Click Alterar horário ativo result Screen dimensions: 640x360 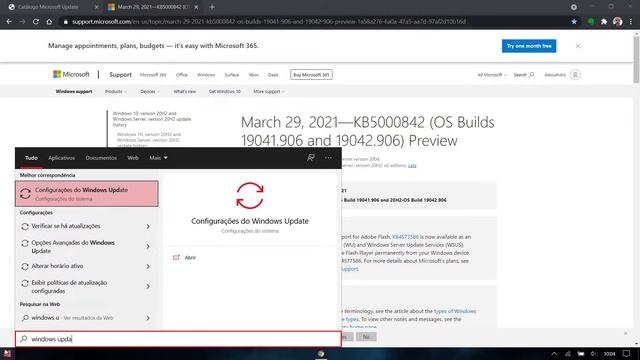tap(57, 266)
